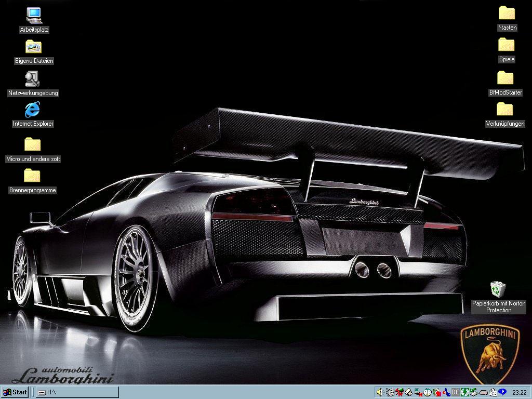Select the Eigene Dateien folder icon
This screenshot has width=532, height=399.
tap(34, 47)
